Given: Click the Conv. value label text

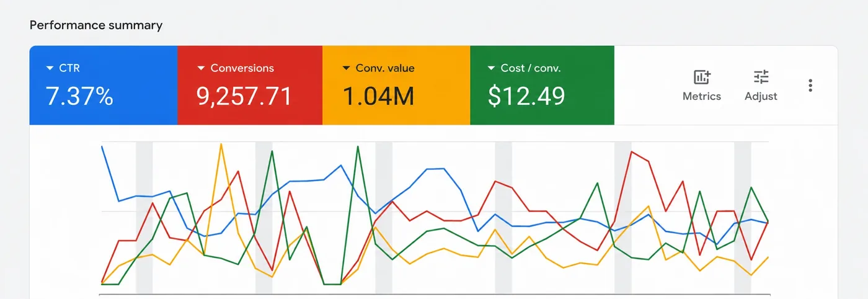Looking at the screenshot, I should [x=385, y=68].
